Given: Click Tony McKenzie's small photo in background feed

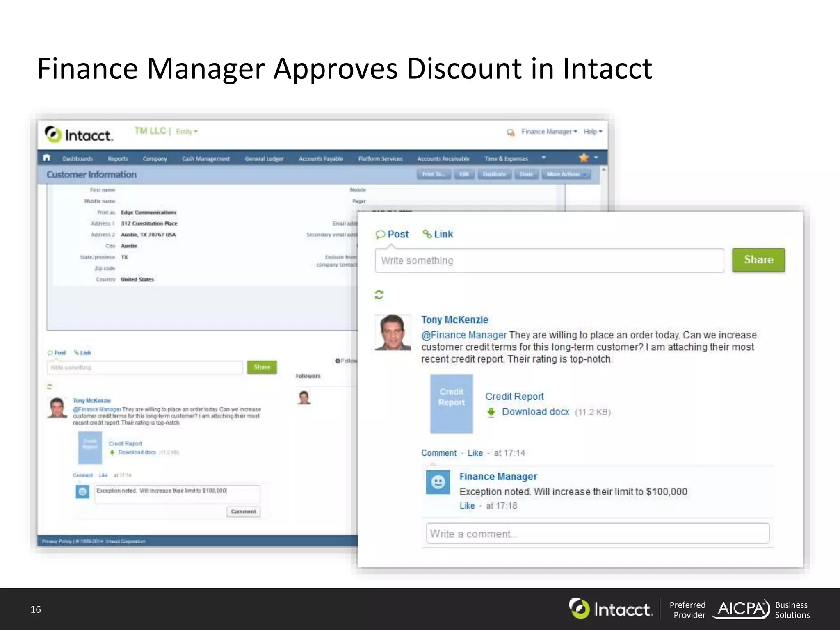Looking at the screenshot, I should point(57,408).
